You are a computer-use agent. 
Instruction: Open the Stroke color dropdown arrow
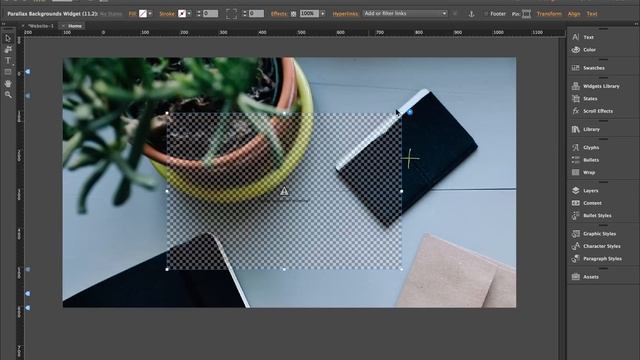click(x=189, y=14)
